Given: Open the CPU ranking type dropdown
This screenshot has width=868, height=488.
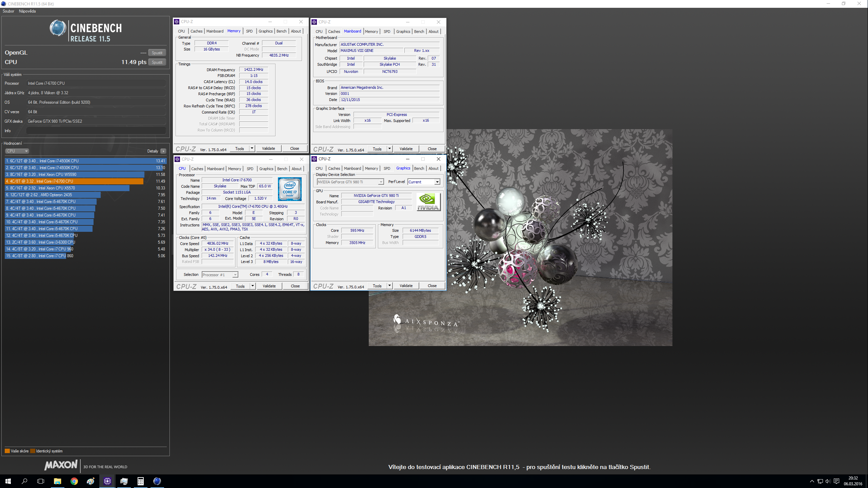Looking at the screenshot, I should click(17, 151).
